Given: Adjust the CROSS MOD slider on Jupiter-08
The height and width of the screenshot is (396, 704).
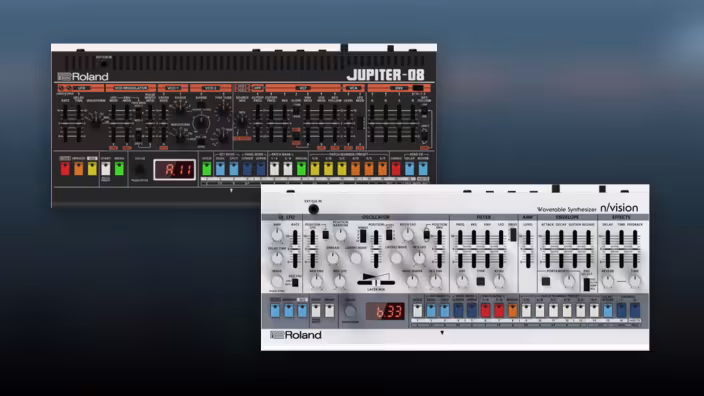Looking at the screenshot, I should click(x=163, y=123).
